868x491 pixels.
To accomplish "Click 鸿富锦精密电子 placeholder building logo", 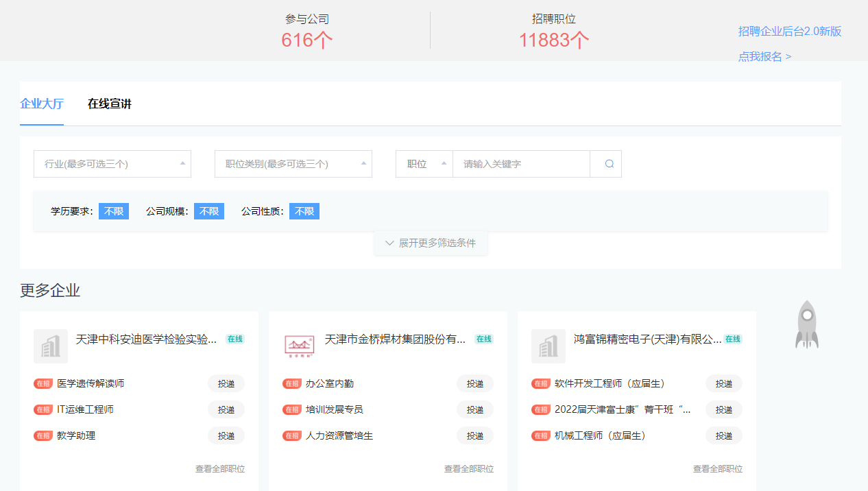I will [548, 346].
